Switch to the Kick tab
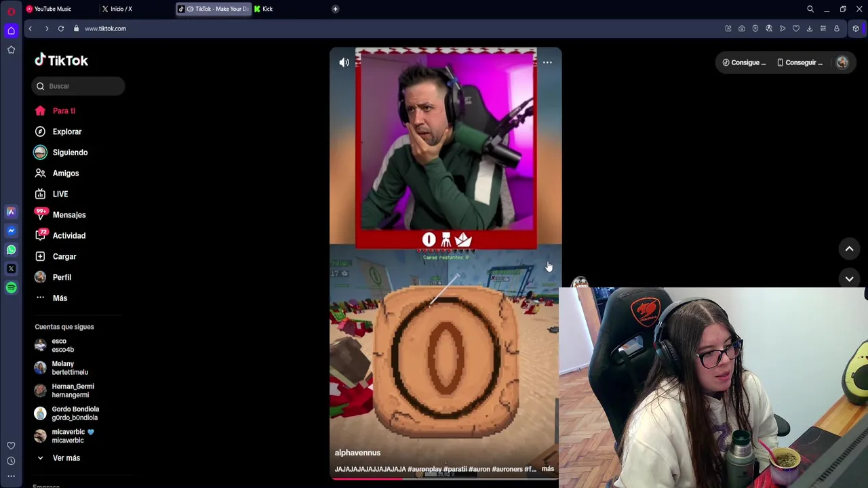 click(x=267, y=9)
